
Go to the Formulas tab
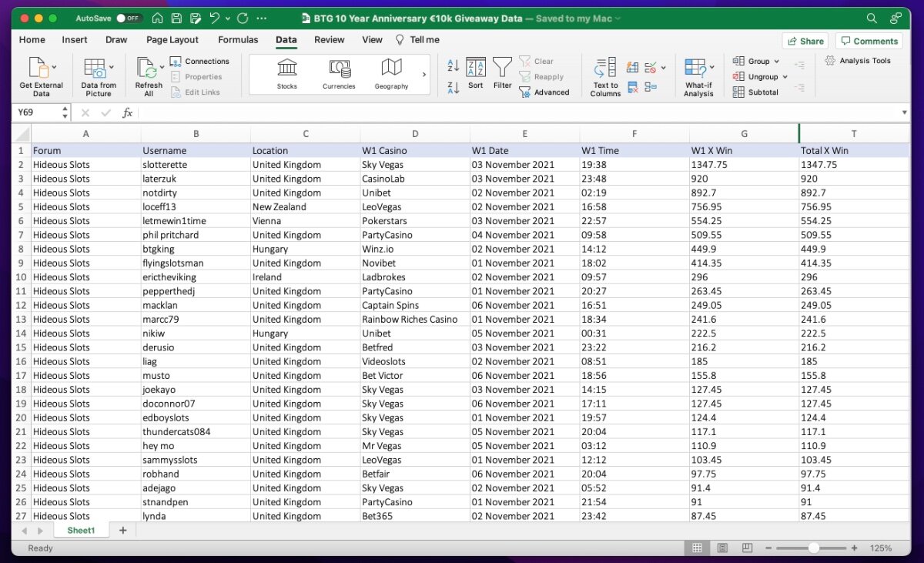click(238, 40)
